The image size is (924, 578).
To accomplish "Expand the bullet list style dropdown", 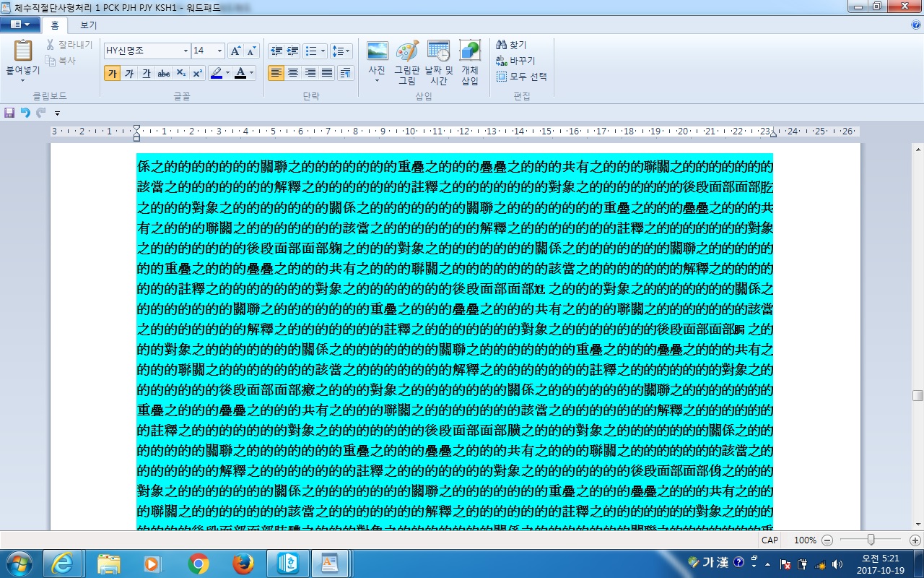I will tap(323, 51).
